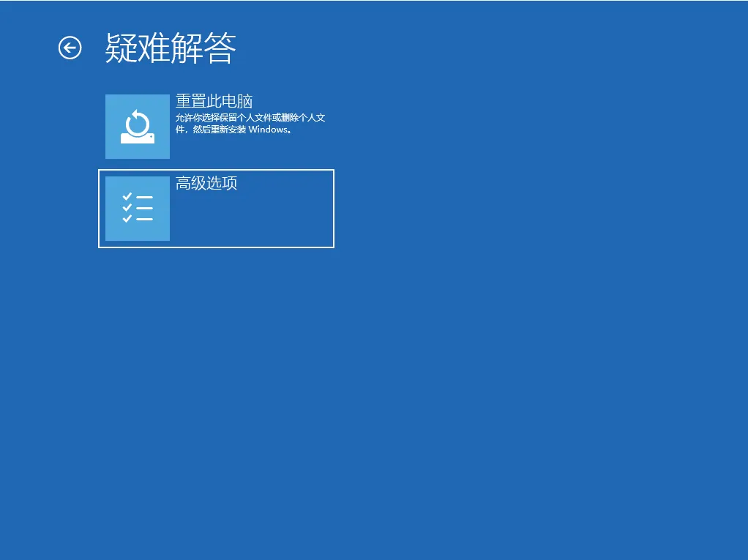The height and width of the screenshot is (560, 748).
Task: Click the top line of the checklist icon
Action: pyautogui.click(x=144, y=197)
